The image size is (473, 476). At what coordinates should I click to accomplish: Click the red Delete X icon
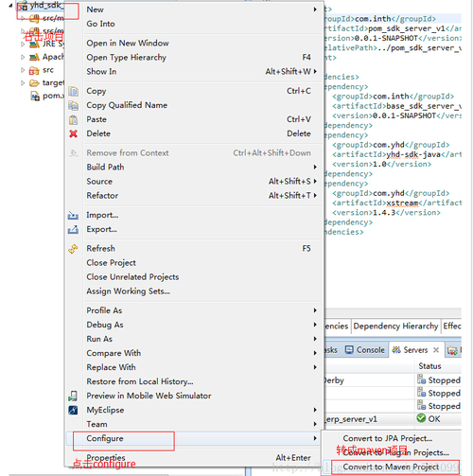(x=73, y=133)
